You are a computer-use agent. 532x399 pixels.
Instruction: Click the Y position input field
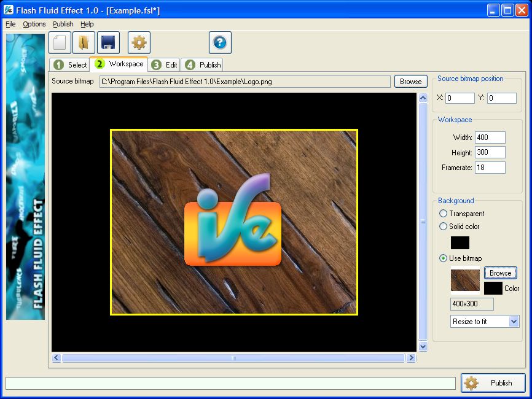click(x=502, y=98)
